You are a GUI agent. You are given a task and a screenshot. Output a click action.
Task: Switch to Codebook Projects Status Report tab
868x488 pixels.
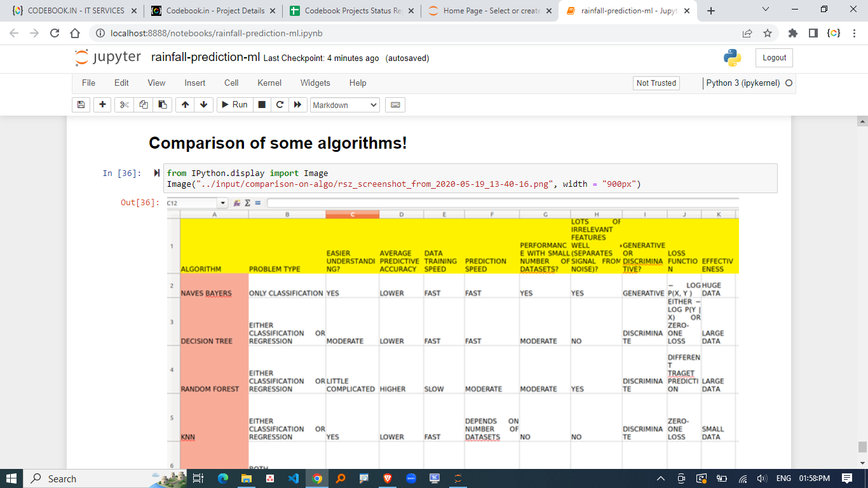point(351,11)
